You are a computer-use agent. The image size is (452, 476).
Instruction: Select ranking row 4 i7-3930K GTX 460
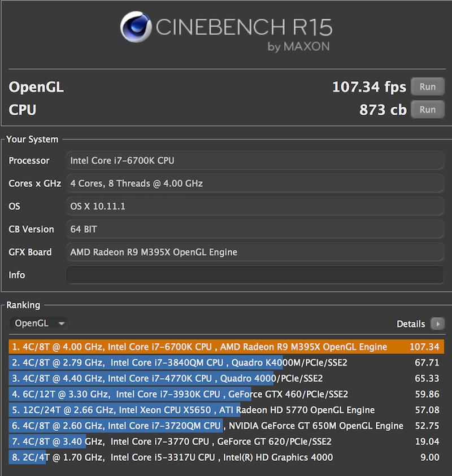pos(227,394)
